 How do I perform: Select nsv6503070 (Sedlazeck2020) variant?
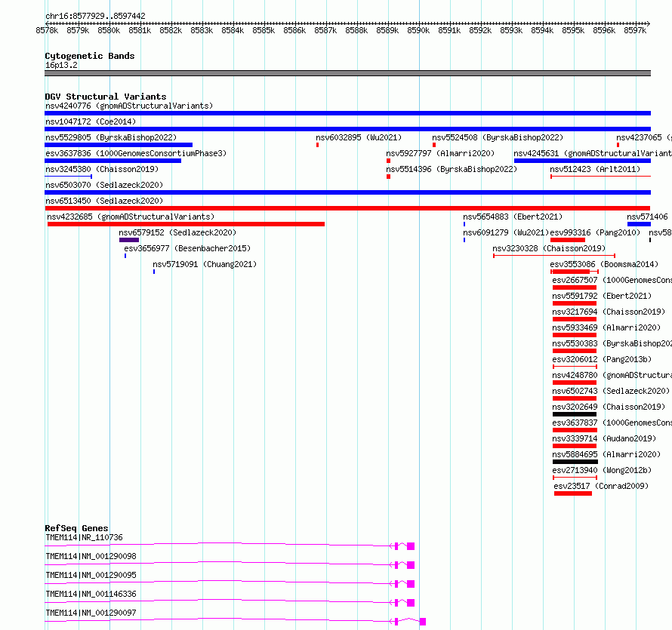pos(104,185)
